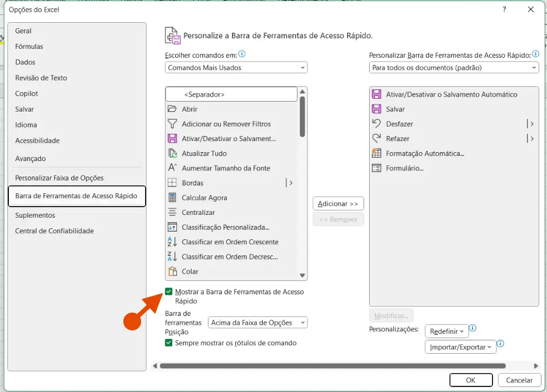Click the horizontal scrollbar left arrow
The width and height of the screenshot is (547, 392).
(x=155, y=366)
